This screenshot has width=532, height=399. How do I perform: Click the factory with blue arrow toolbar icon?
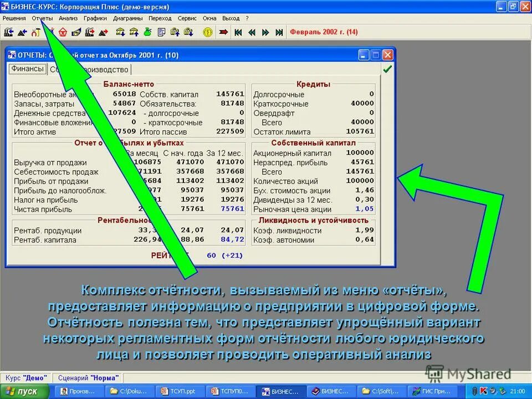click(9, 32)
